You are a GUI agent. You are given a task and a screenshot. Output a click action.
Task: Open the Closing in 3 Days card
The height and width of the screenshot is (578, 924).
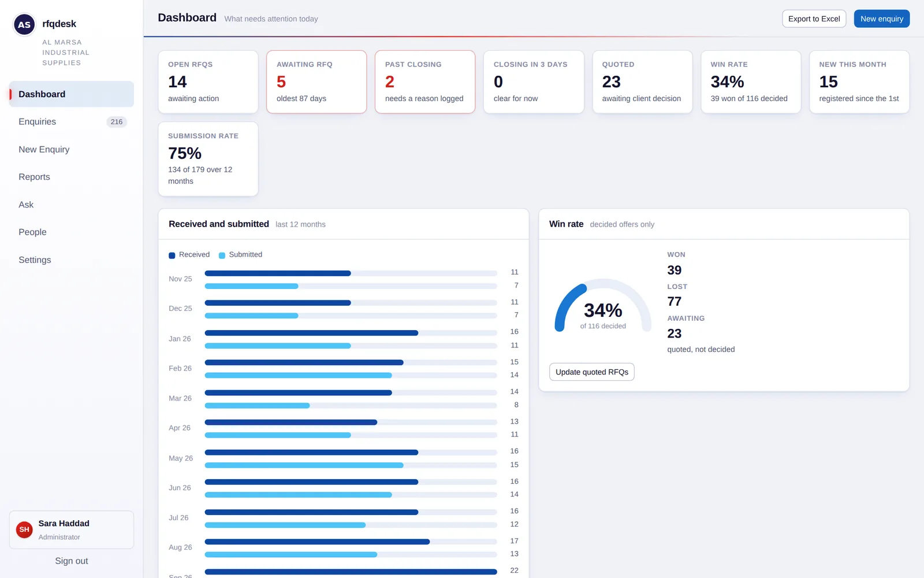click(534, 82)
